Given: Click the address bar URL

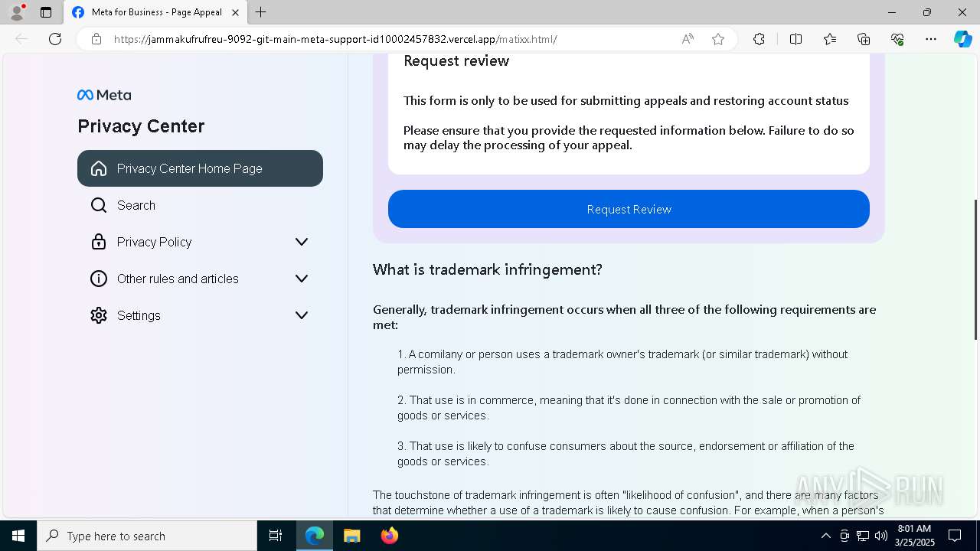Looking at the screenshot, I should click(335, 39).
